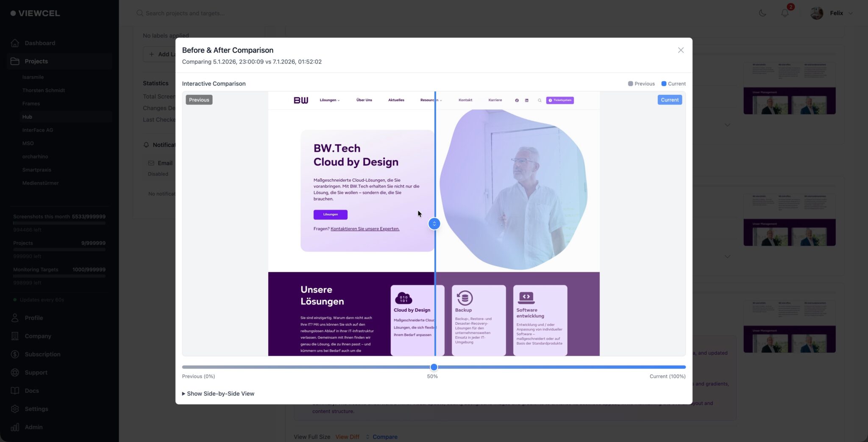This screenshot has height=442, width=868.
Task: Close the Before & After Comparison dialog
Action: pos(681,50)
